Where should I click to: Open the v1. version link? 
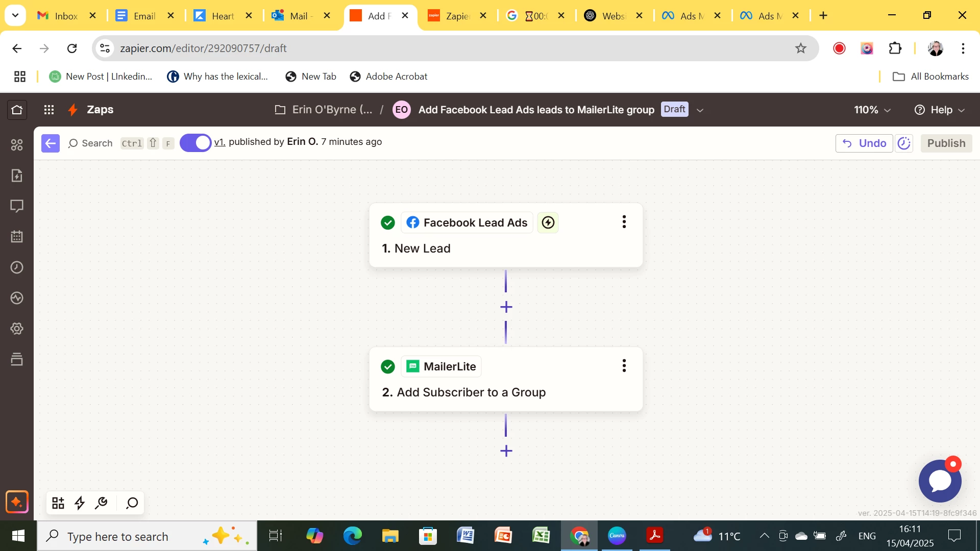[219, 142]
